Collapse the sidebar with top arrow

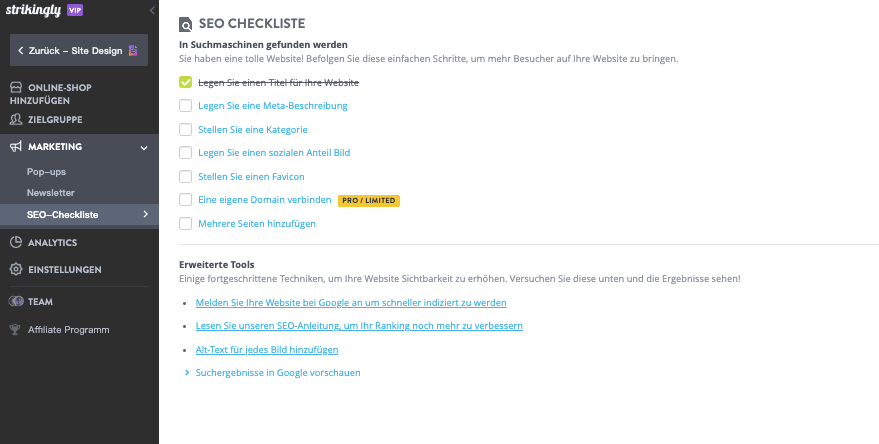(152, 10)
